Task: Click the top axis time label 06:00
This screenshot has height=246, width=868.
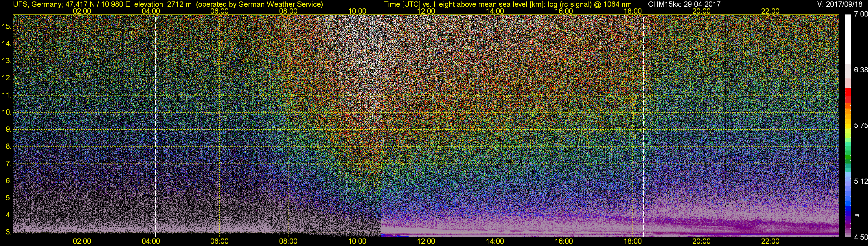Action: pyautogui.click(x=219, y=11)
